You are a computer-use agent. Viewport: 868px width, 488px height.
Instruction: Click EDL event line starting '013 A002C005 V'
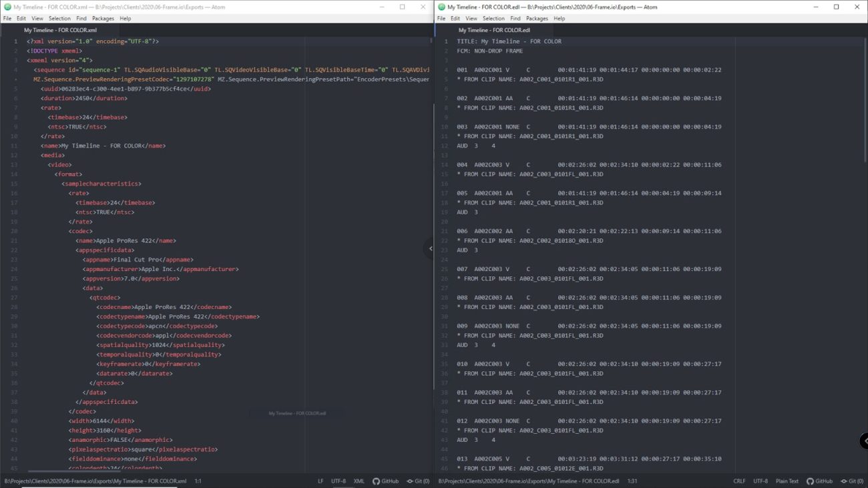(x=589, y=459)
